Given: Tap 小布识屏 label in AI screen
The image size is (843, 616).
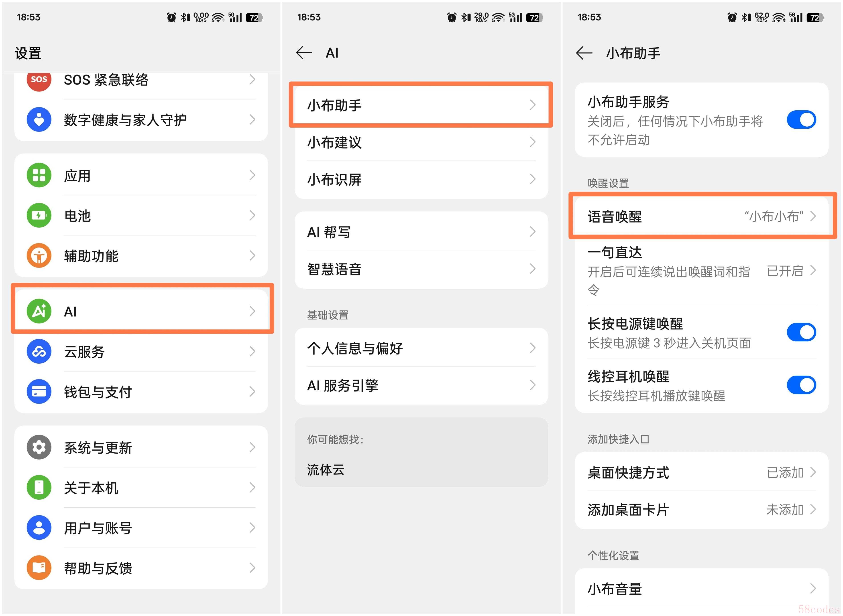Looking at the screenshot, I should point(334,180).
